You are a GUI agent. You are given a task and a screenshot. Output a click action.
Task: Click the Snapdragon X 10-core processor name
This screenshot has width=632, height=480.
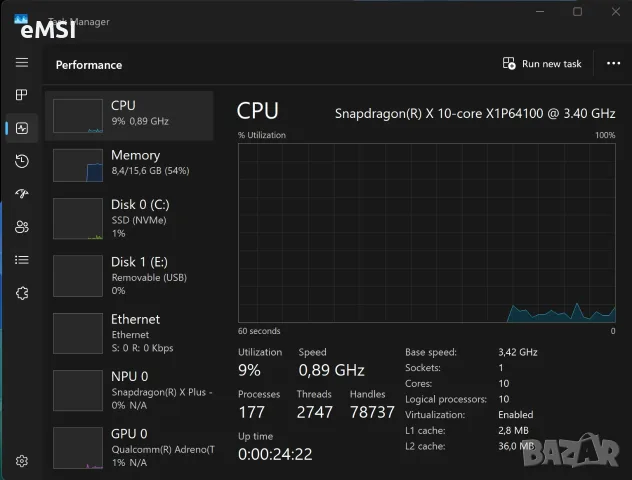[x=475, y=113]
